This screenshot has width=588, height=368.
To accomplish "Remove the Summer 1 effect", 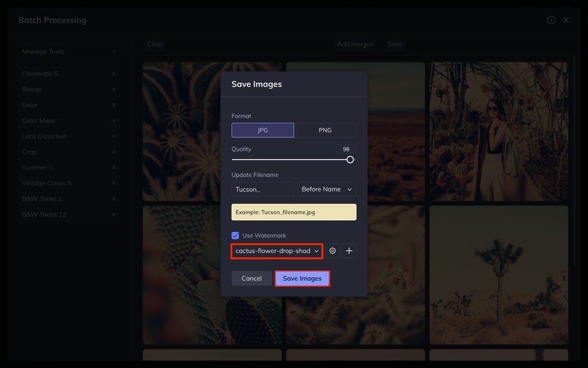I will (113, 168).
